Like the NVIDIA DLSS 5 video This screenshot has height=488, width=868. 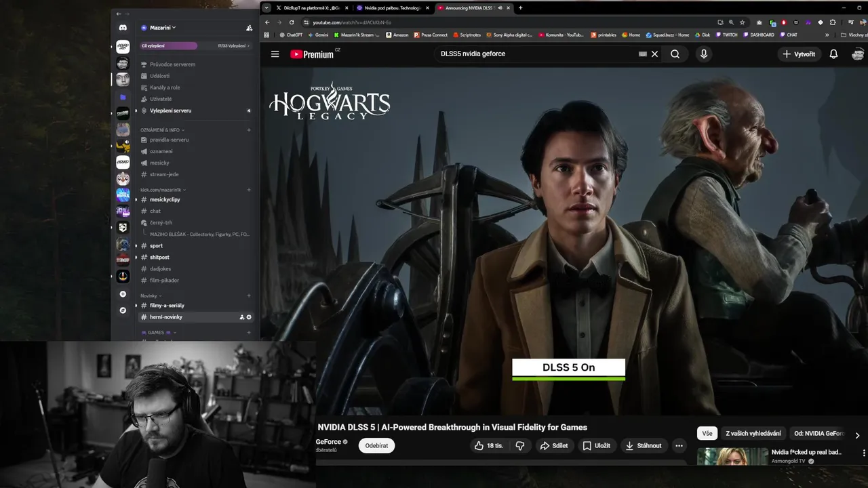coord(488,445)
